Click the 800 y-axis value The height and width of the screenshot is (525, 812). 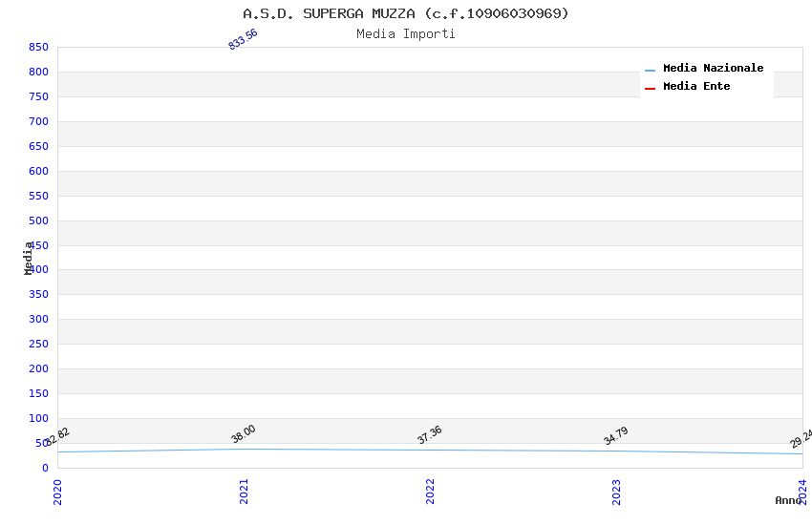38,72
